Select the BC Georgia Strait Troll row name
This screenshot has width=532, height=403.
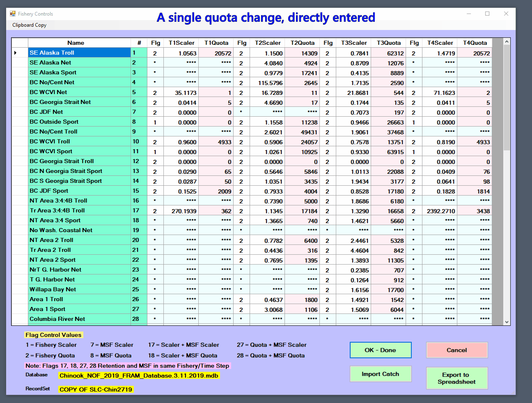[79, 161]
